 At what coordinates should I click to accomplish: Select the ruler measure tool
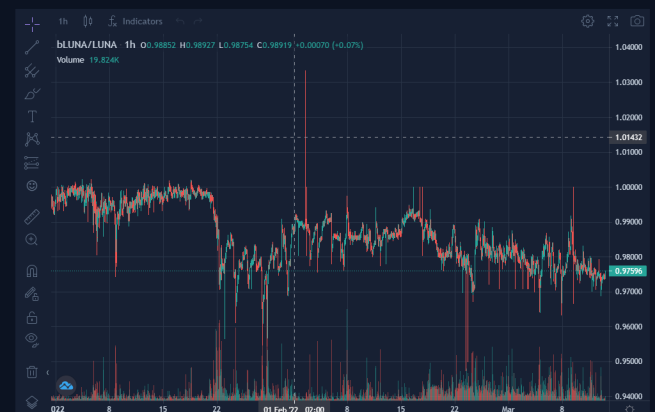pyautogui.click(x=32, y=216)
